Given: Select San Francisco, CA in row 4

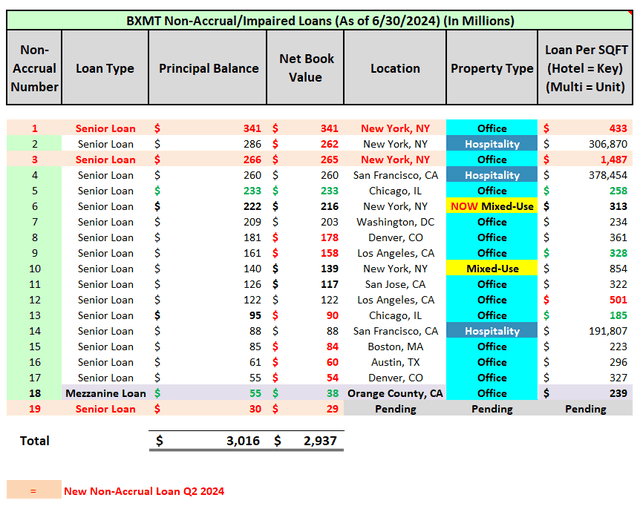Looking at the screenshot, I should point(395,175).
